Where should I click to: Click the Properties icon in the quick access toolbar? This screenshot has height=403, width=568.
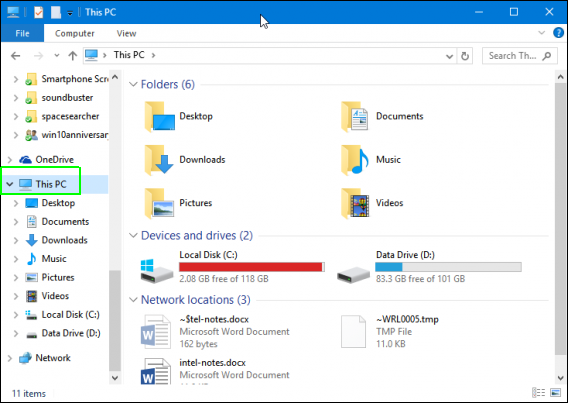(38, 12)
